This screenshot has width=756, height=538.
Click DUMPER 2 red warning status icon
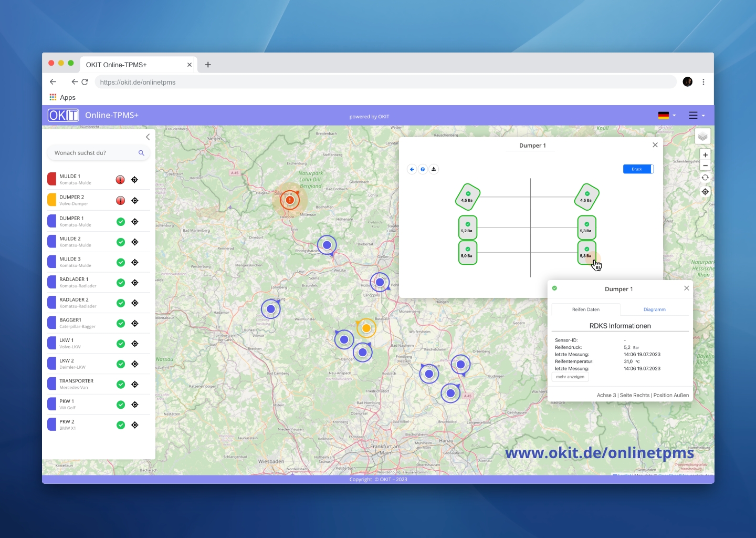coord(120,201)
